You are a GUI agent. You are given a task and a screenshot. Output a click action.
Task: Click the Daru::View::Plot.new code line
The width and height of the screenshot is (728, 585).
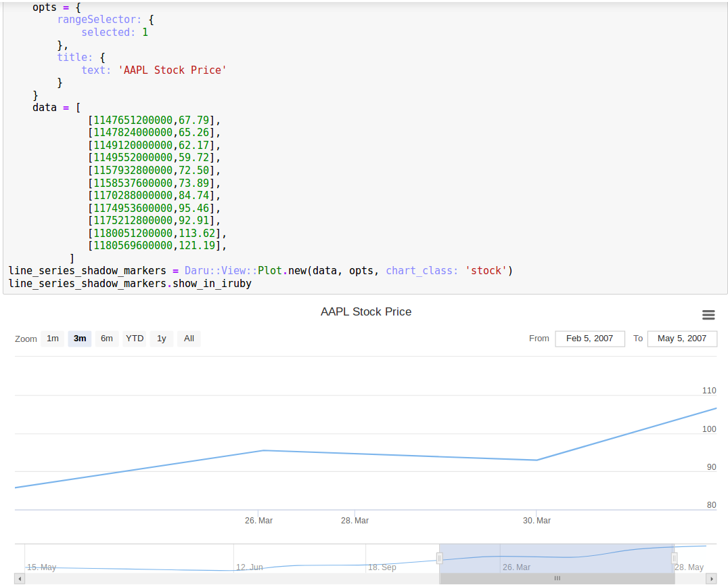coord(260,271)
